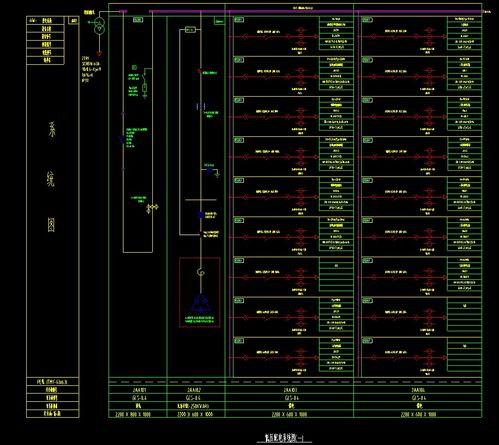
Task: Click the underlined drawing title at the bottom
Action: click(284, 438)
